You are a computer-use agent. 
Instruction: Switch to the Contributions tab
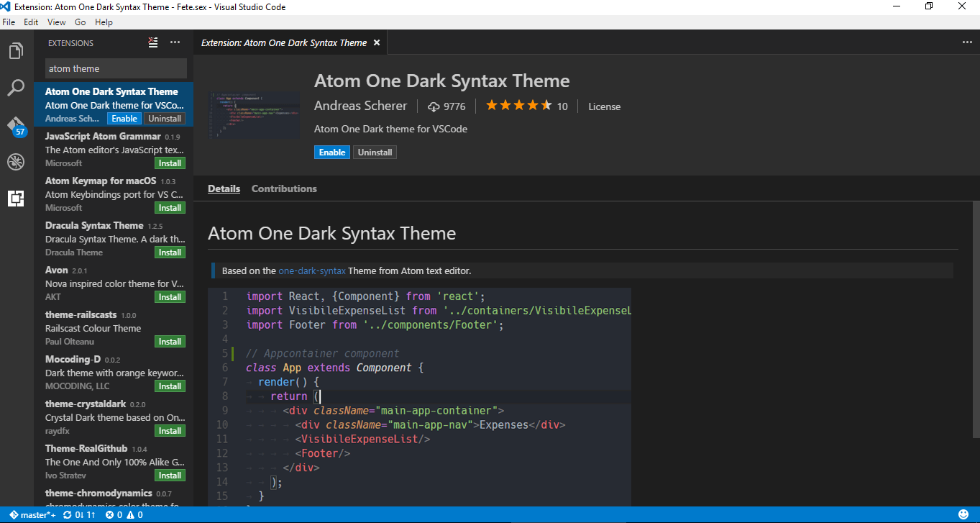pos(284,188)
